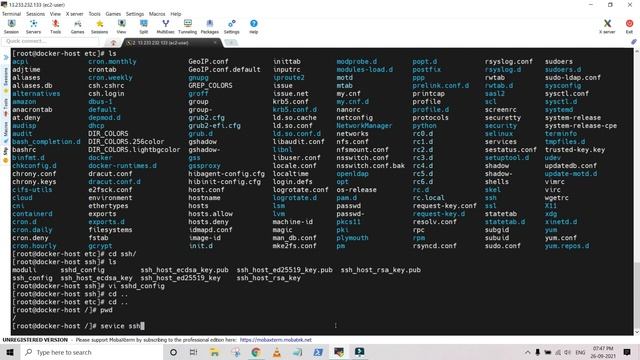Open the Tools menu

(94, 14)
